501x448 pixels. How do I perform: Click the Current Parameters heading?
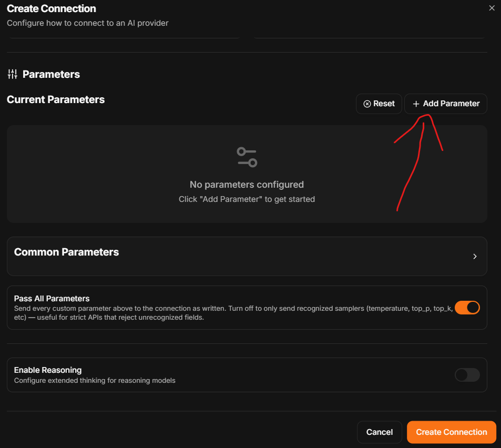pos(56,99)
